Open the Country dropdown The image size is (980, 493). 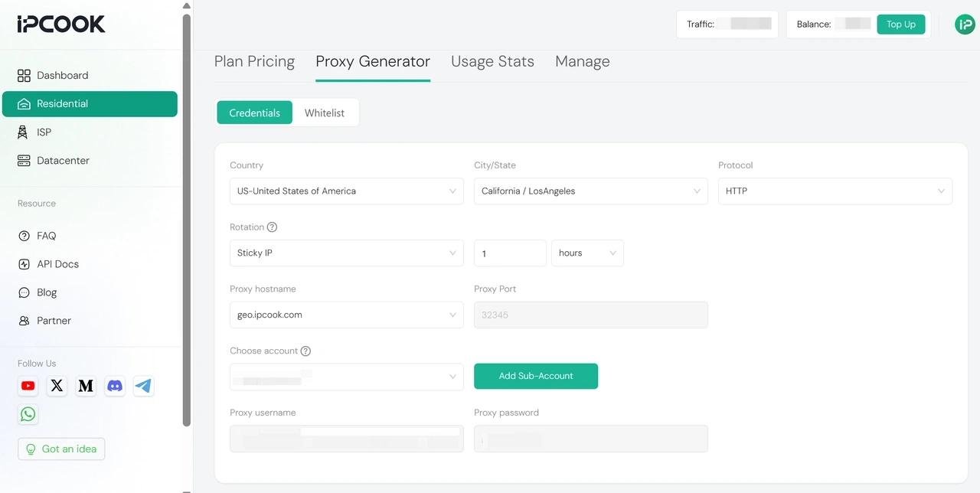click(347, 191)
